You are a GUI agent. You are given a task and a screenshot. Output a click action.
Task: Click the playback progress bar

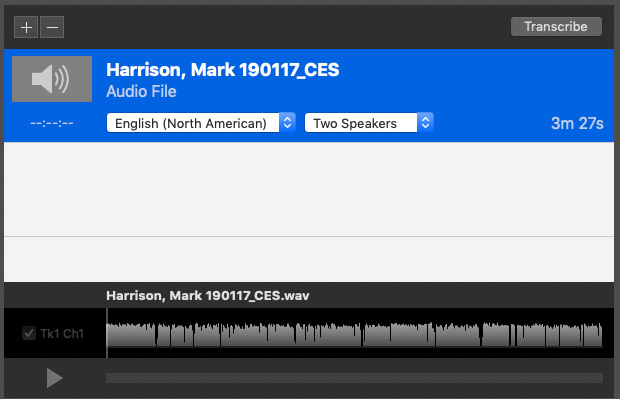coord(354,378)
